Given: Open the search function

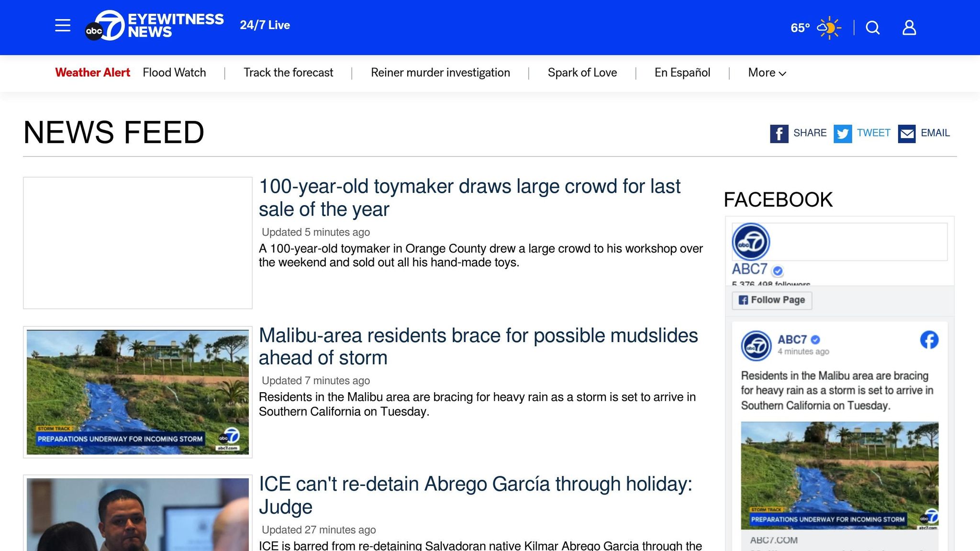Looking at the screenshot, I should pos(872,28).
